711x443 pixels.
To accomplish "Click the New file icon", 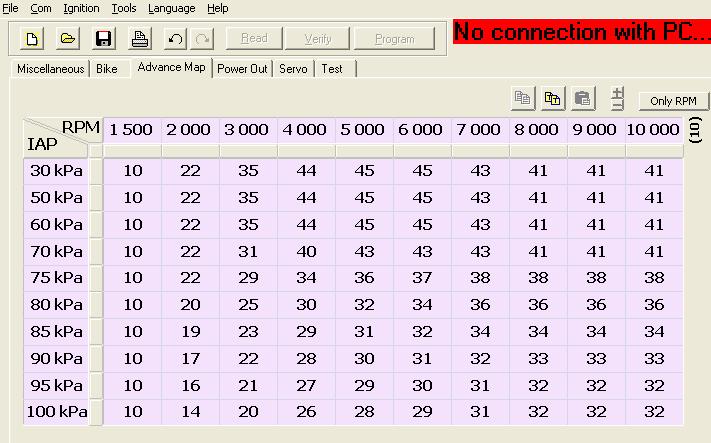I will (x=32, y=39).
